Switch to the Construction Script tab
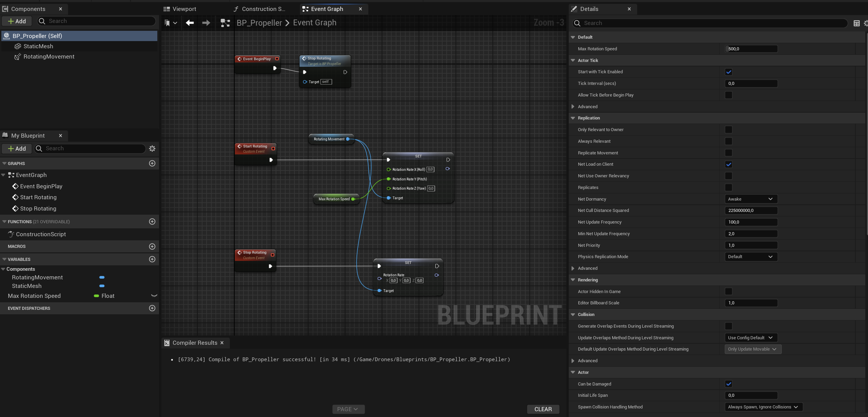The height and width of the screenshot is (417, 868). click(260, 9)
